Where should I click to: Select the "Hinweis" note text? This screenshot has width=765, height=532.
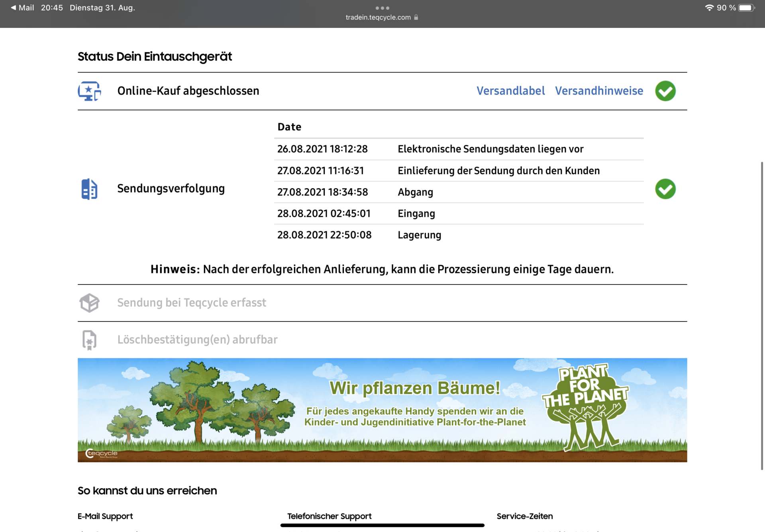[382, 269]
